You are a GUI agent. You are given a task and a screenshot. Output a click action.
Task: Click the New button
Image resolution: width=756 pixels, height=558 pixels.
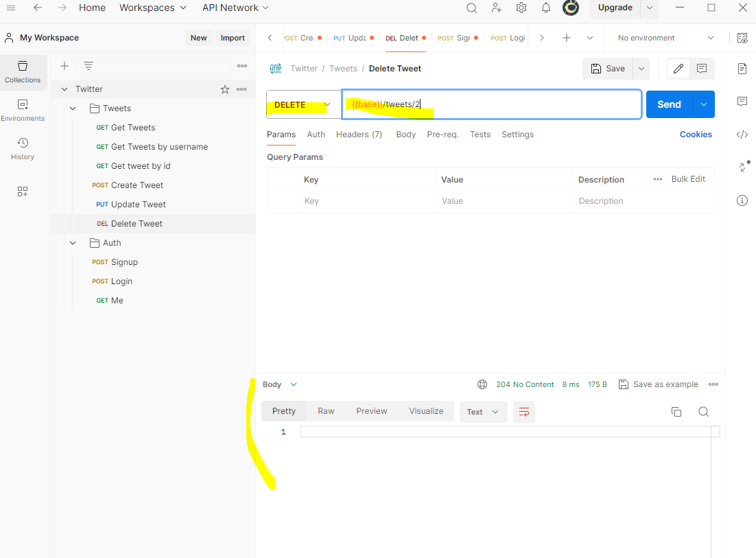(199, 38)
